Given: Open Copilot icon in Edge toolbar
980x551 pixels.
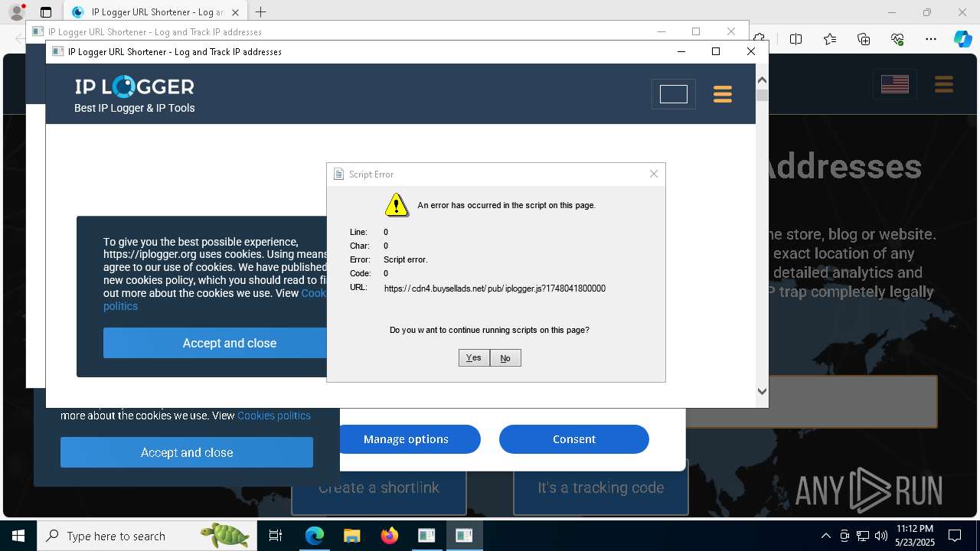Looking at the screenshot, I should (x=962, y=39).
